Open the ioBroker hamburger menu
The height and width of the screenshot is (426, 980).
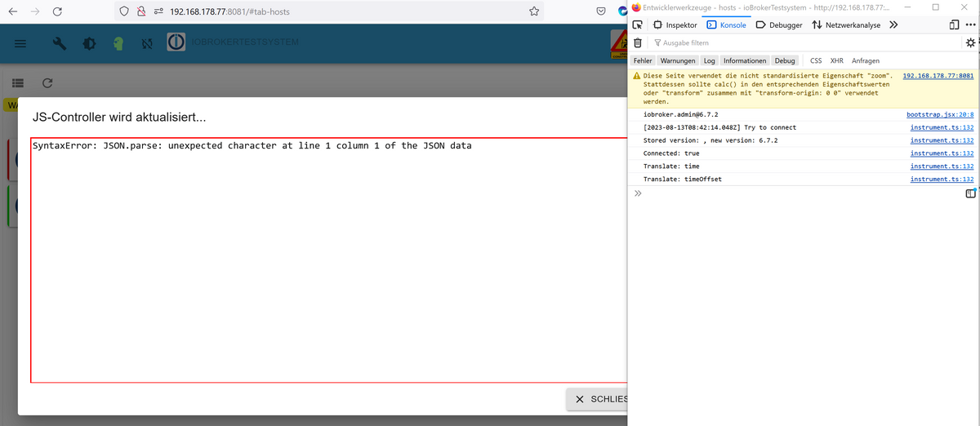pyautogui.click(x=20, y=43)
